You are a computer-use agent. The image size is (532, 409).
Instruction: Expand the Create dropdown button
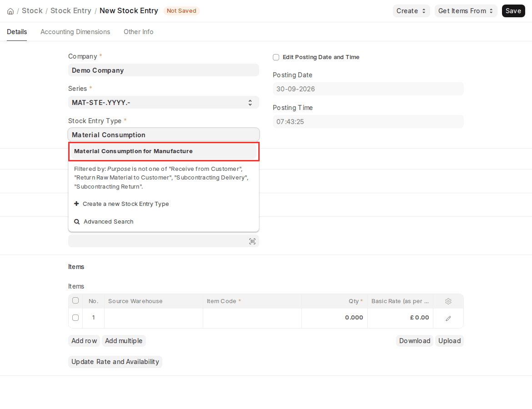tap(411, 11)
